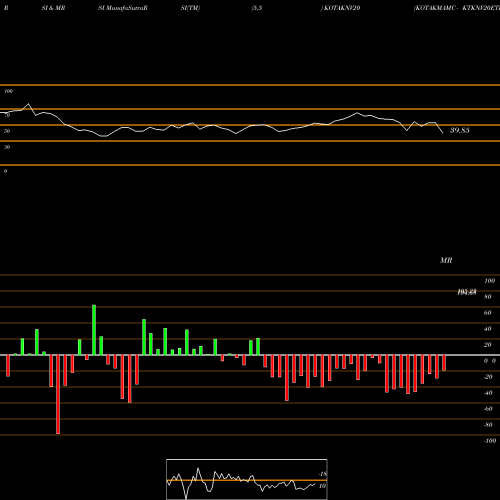Click the 'KOTAKMAMC' text in header

[x=435, y=8]
